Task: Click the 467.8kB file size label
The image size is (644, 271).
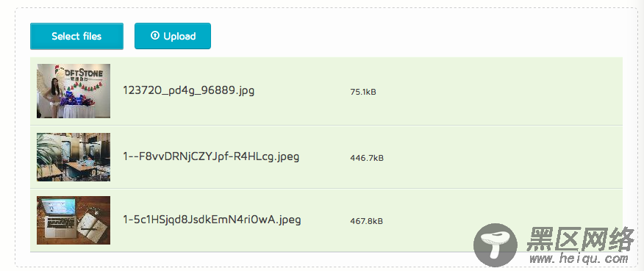Action: (x=366, y=221)
